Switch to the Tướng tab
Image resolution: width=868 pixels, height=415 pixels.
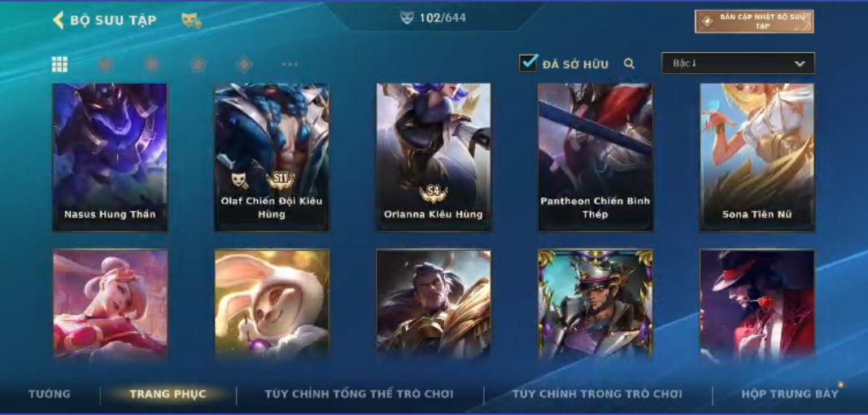(50, 394)
